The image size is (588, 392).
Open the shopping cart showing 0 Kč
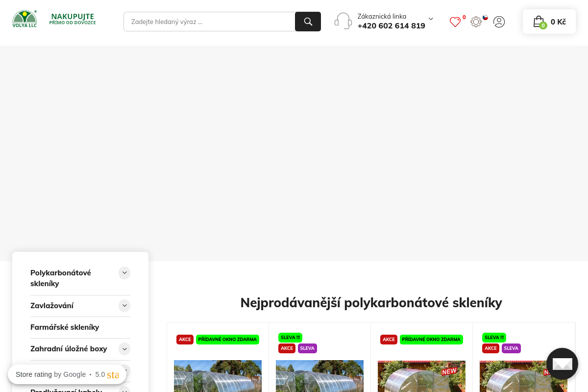coord(549,22)
